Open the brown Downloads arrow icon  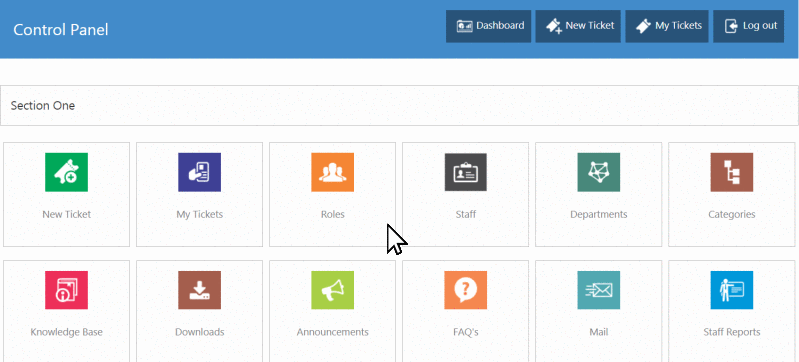[199, 290]
